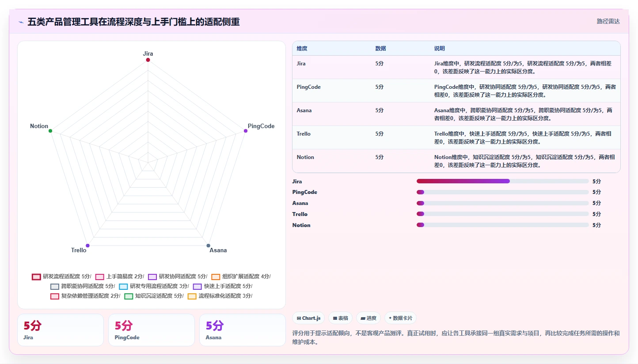Screen dimensions: 638x364
Task: Click the description starting 'Asana维度中'
Action: pyautogui.click(x=525, y=114)
